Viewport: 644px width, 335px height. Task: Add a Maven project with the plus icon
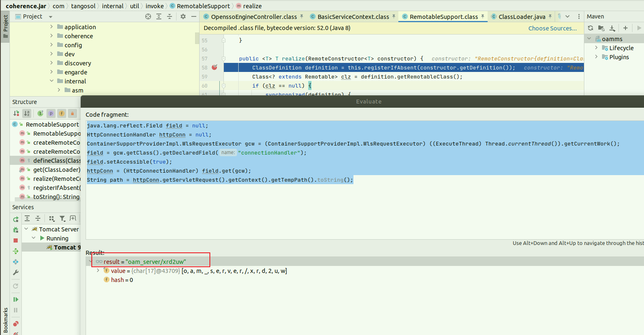point(625,28)
